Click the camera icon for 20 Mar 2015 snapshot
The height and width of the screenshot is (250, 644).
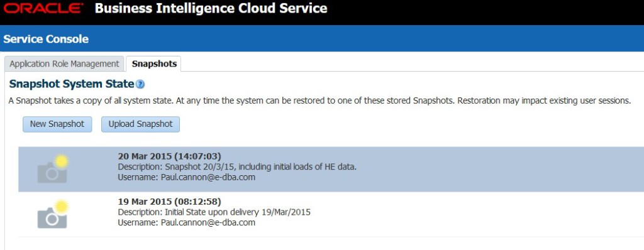[53, 168]
